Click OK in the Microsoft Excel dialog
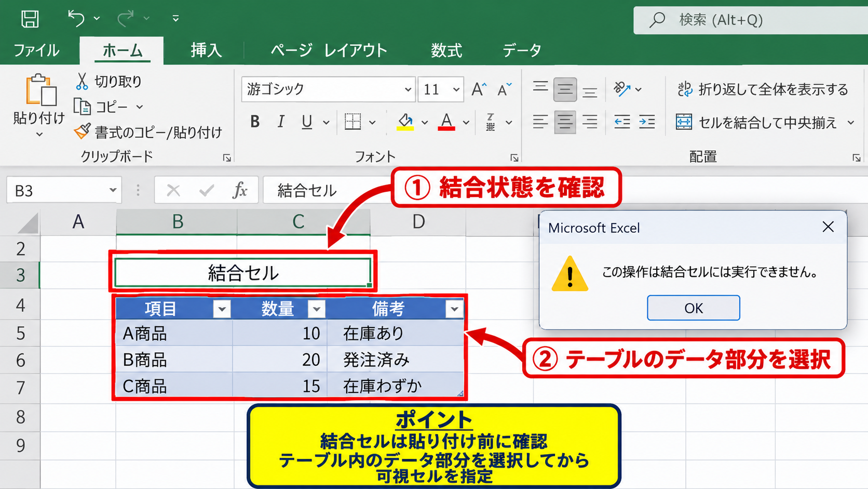The width and height of the screenshot is (868, 489). click(x=694, y=308)
